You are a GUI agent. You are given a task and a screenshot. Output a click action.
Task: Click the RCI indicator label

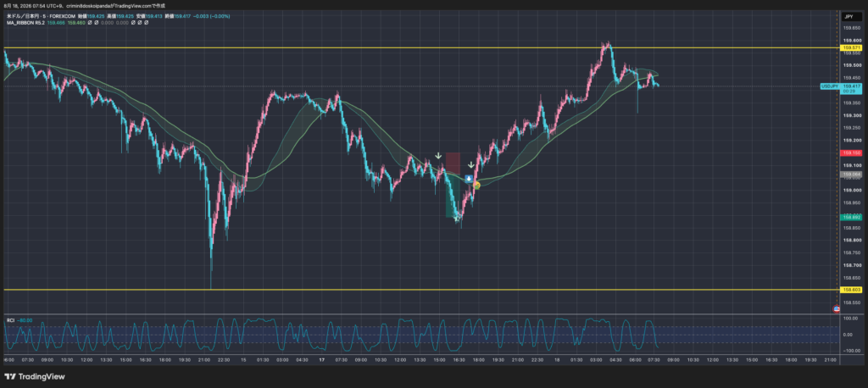pyautogui.click(x=10, y=320)
